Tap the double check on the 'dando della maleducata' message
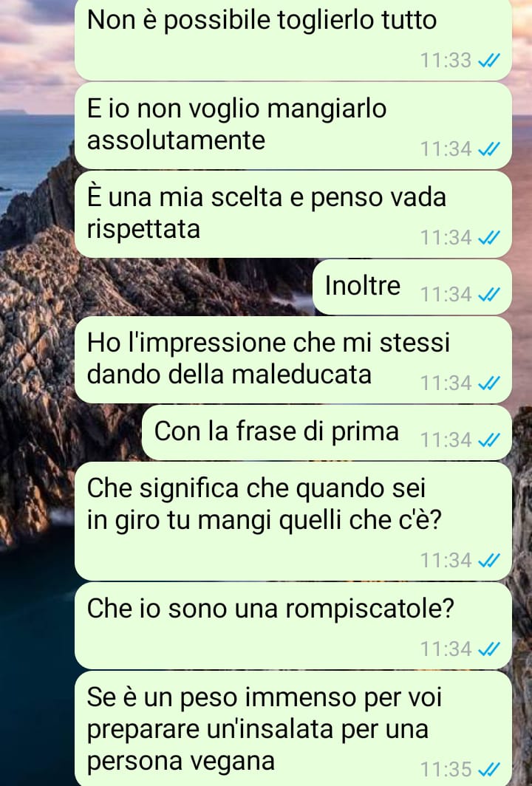The width and height of the screenshot is (532, 786). pyautogui.click(x=489, y=383)
